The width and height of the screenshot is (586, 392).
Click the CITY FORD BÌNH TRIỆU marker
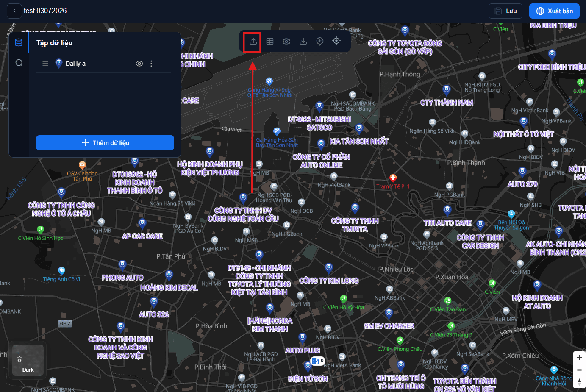tap(552, 54)
